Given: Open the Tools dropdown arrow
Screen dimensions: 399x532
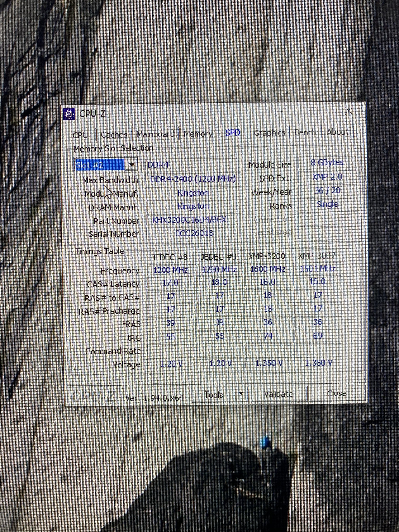Looking at the screenshot, I should coord(241,394).
